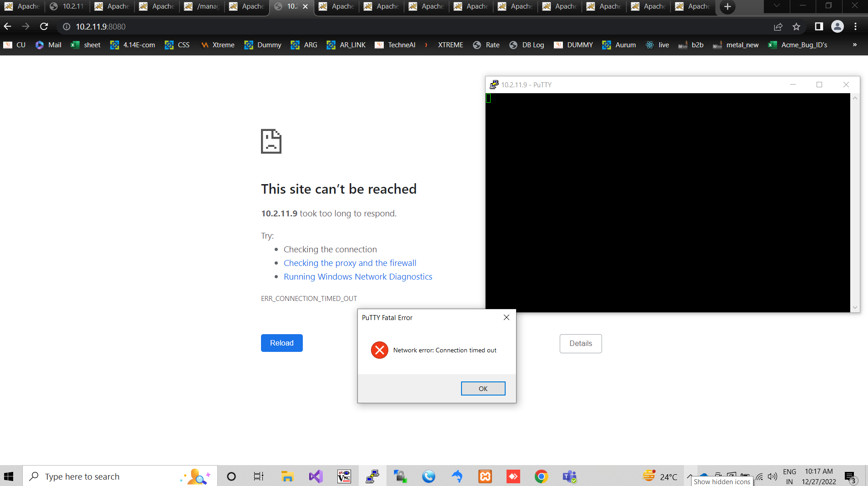Open Visual Studio from taskbar
Screen dimensions: 868x486
316,476
